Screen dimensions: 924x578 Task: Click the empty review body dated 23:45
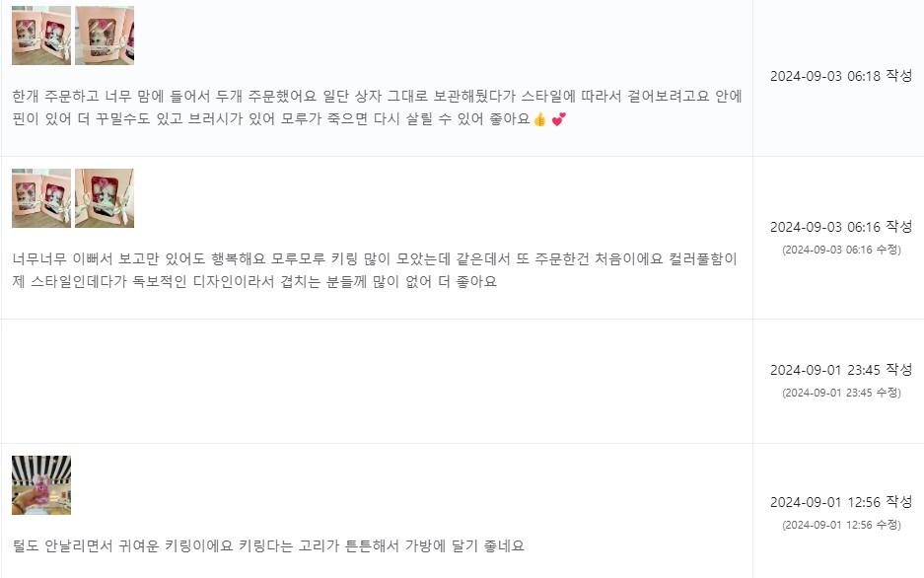coord(375,382)
